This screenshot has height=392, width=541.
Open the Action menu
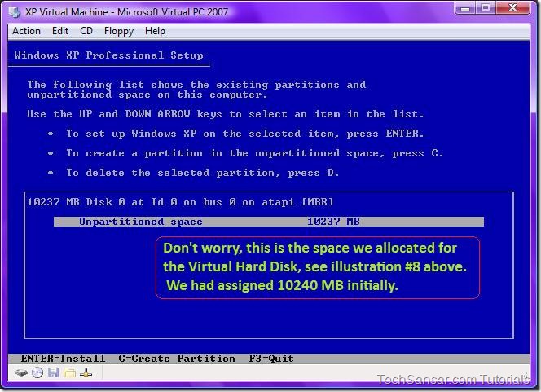point(26,31)
